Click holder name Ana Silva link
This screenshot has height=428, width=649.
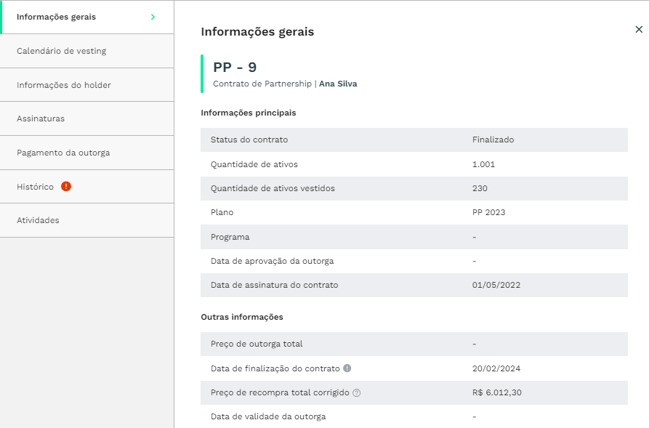tap(338, 84)
